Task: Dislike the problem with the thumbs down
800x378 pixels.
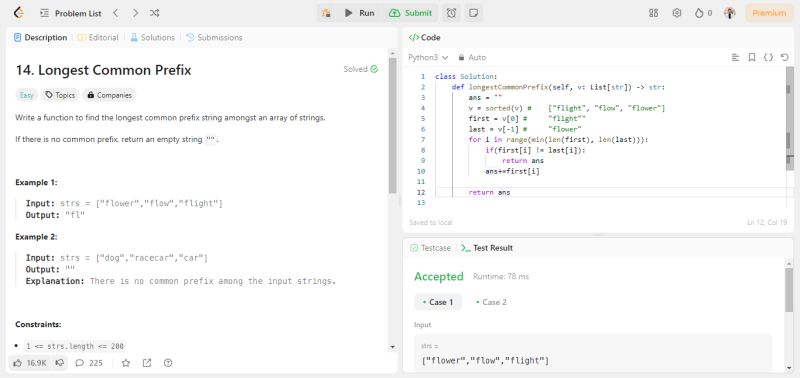Action: coord(60,363)
